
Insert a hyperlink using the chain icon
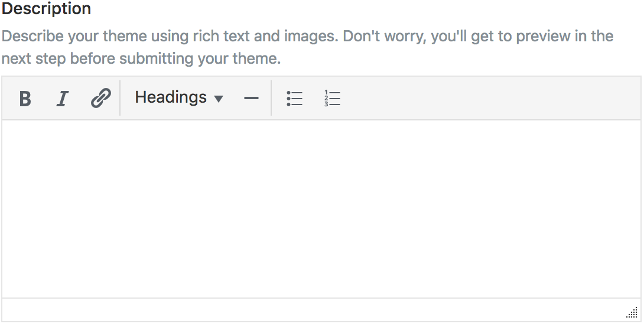[x=100, y=98]
